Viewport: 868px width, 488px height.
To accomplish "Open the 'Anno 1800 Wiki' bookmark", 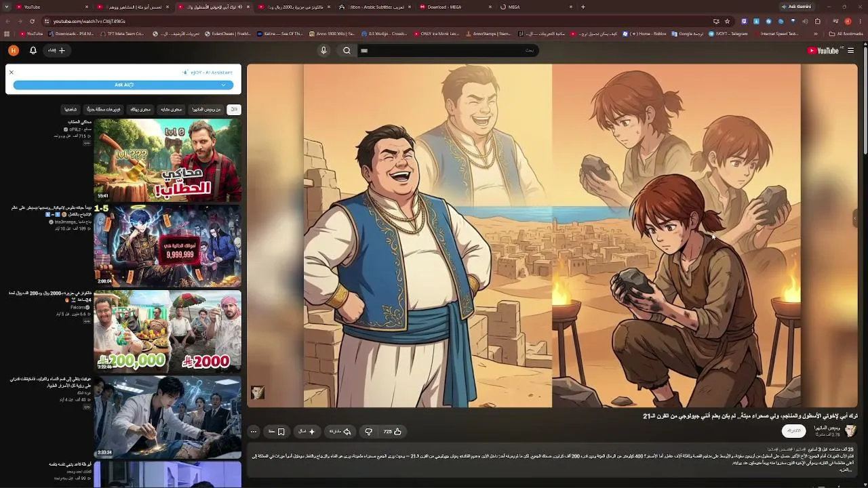I will point(332,33).
